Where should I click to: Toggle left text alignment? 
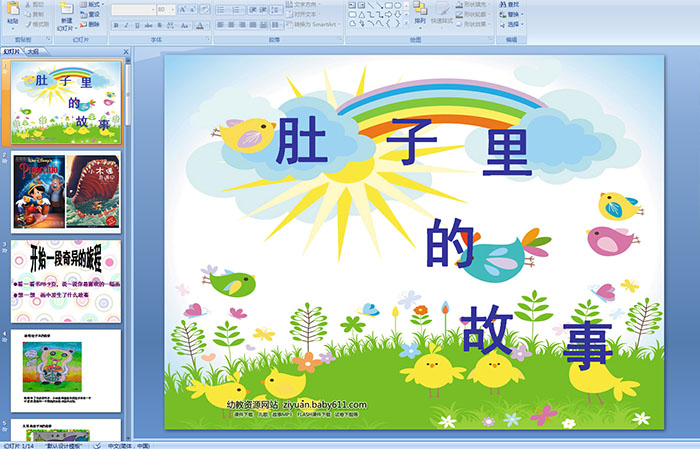(x=221, y=25)
